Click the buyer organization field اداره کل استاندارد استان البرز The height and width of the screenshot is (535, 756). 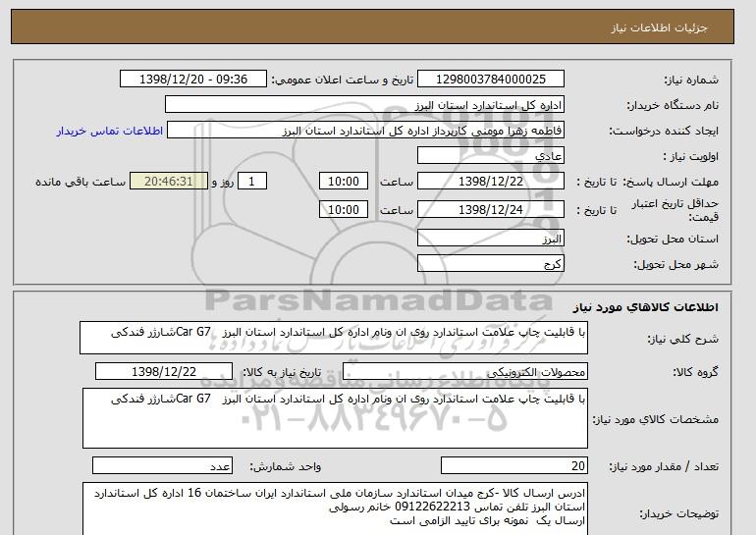(364, 105)
